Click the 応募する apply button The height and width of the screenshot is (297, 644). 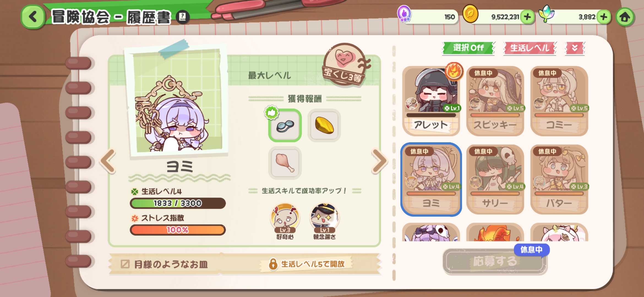(495, 261)
